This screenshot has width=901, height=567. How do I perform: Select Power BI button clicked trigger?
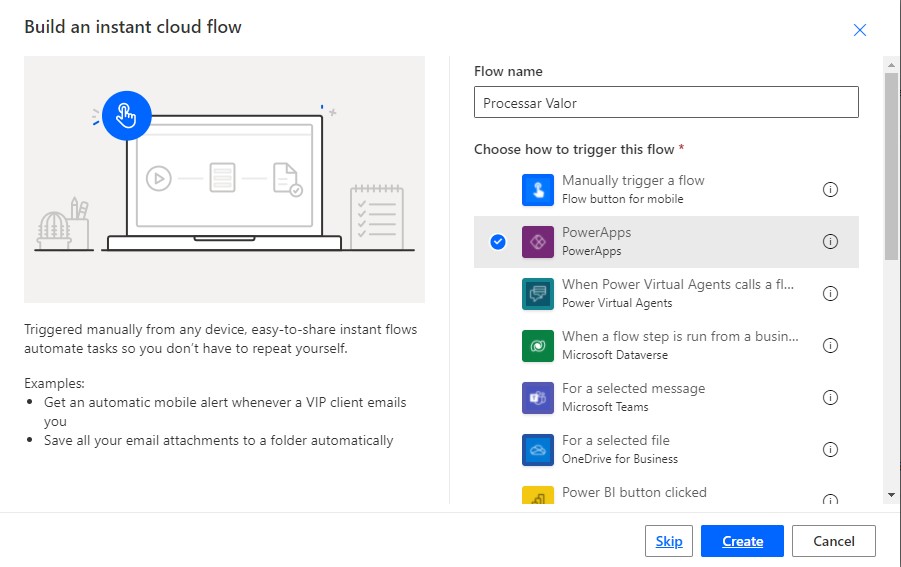[634, 492]
